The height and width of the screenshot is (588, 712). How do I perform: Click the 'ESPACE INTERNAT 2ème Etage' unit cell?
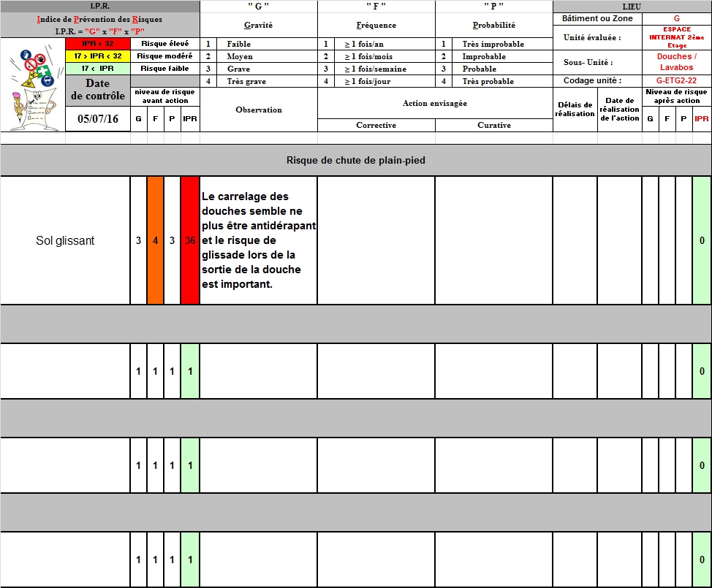point(675,37)
